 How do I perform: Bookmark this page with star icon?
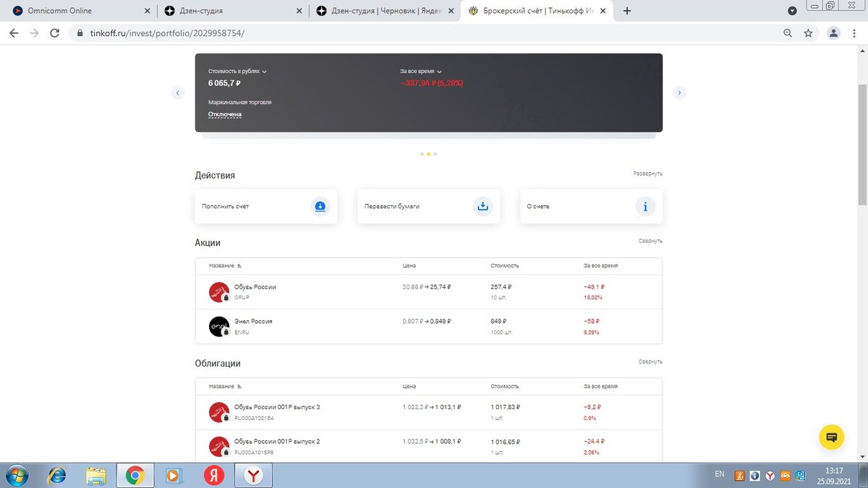click(x=809, y=33)
